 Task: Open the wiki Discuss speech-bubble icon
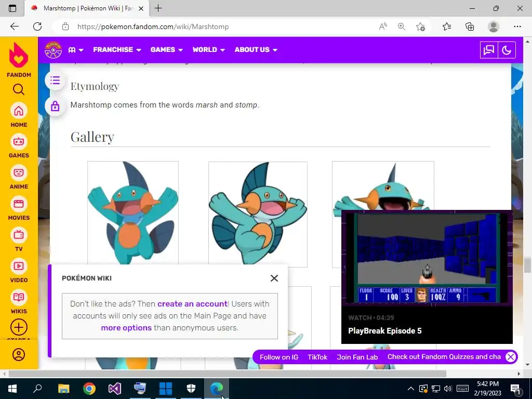(488, 50)
